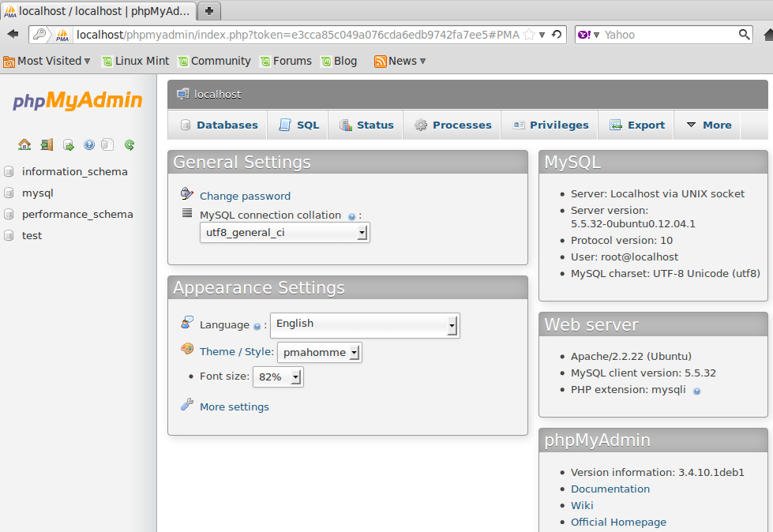Expand the More tab menu
Image resolution: width=773 pixels, height=532 pixels.
point(709,126)
